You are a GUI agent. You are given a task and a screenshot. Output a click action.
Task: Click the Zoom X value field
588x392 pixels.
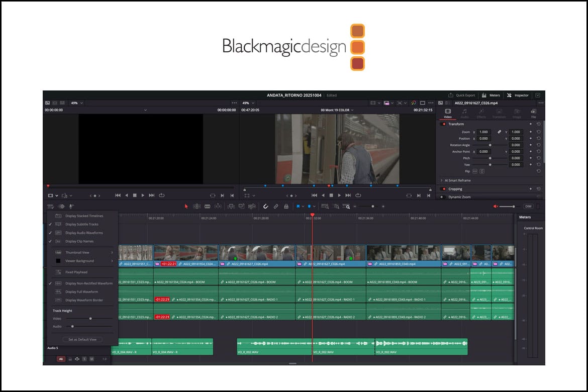click(x=484, y=132)
